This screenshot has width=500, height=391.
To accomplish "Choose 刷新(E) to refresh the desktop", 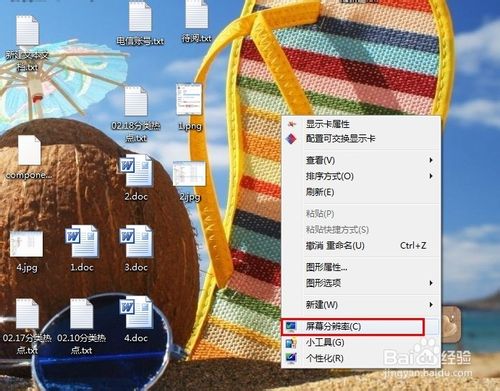I will (x=361, y=192).
